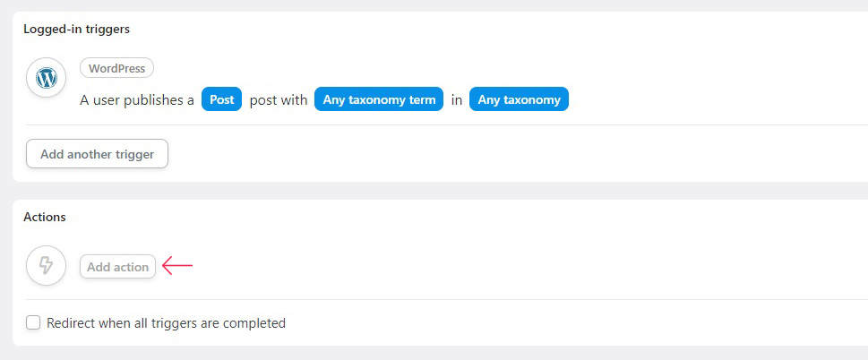The width and height of the screenshot is (868, 360).
Task: Click the "A user publishes a" trigger text
Action: pyautogui.click(x=137, y=100)
